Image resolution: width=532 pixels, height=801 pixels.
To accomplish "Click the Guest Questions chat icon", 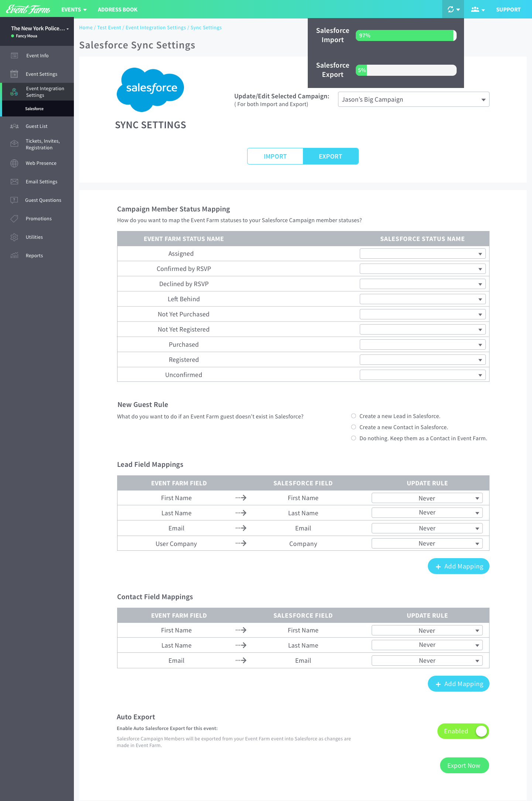I will (14, 200).
